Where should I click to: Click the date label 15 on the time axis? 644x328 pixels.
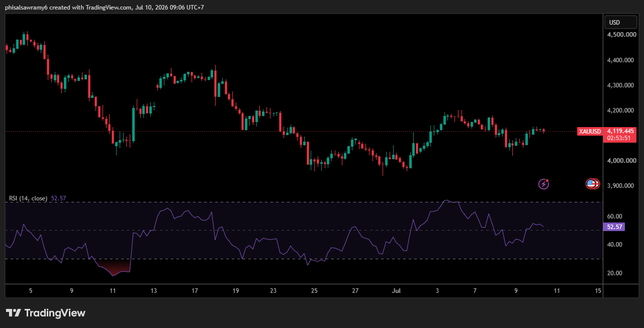point(598,290)
